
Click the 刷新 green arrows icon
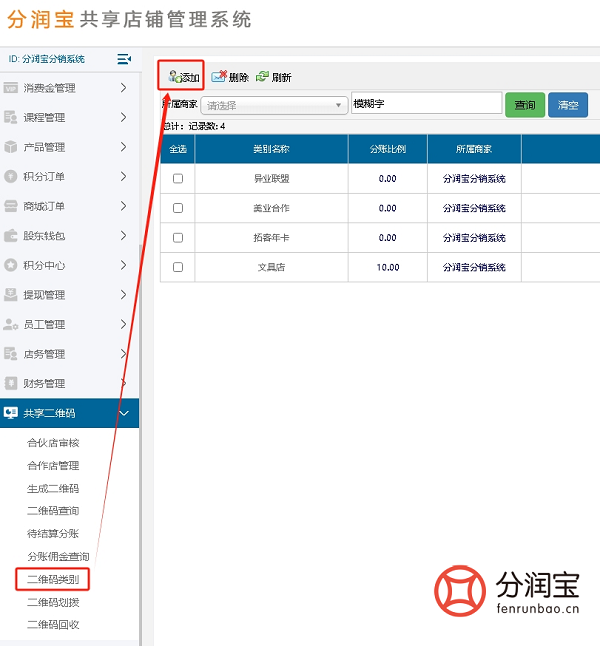[x=262, y=76]
